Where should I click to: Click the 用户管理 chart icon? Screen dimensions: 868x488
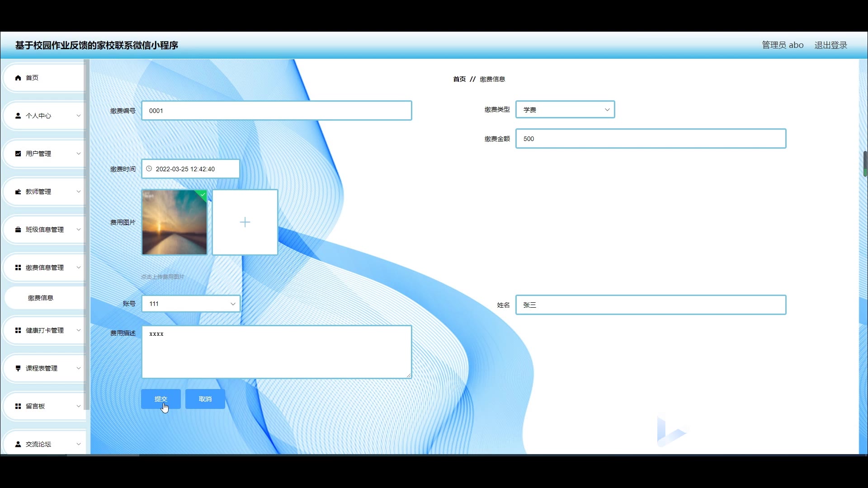click(x=18, y=154)
